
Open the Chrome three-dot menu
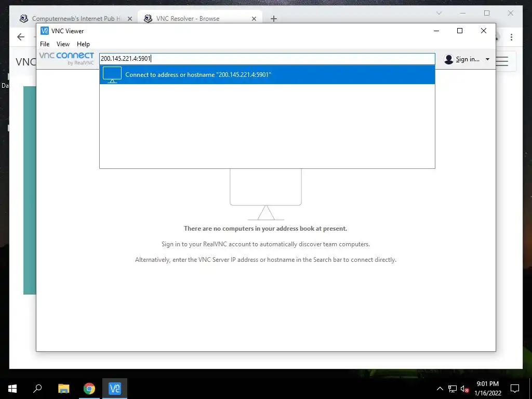(x=511, y=37)
